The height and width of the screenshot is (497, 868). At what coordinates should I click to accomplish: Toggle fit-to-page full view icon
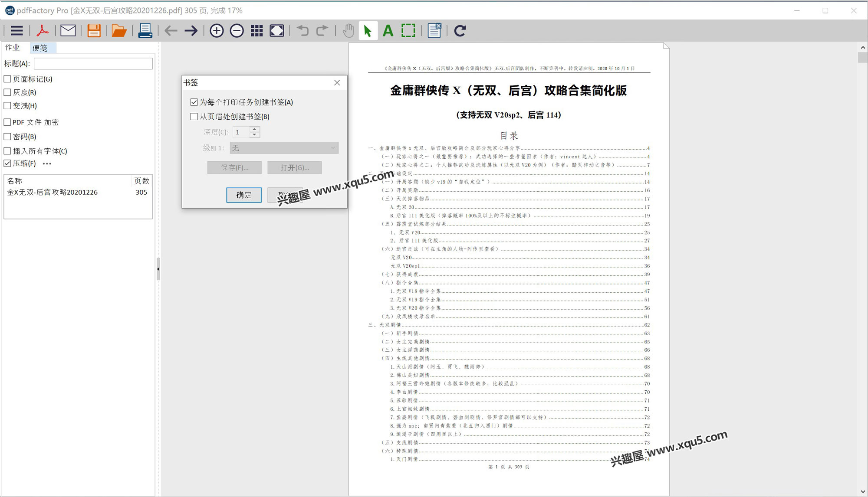coord(277,30)
